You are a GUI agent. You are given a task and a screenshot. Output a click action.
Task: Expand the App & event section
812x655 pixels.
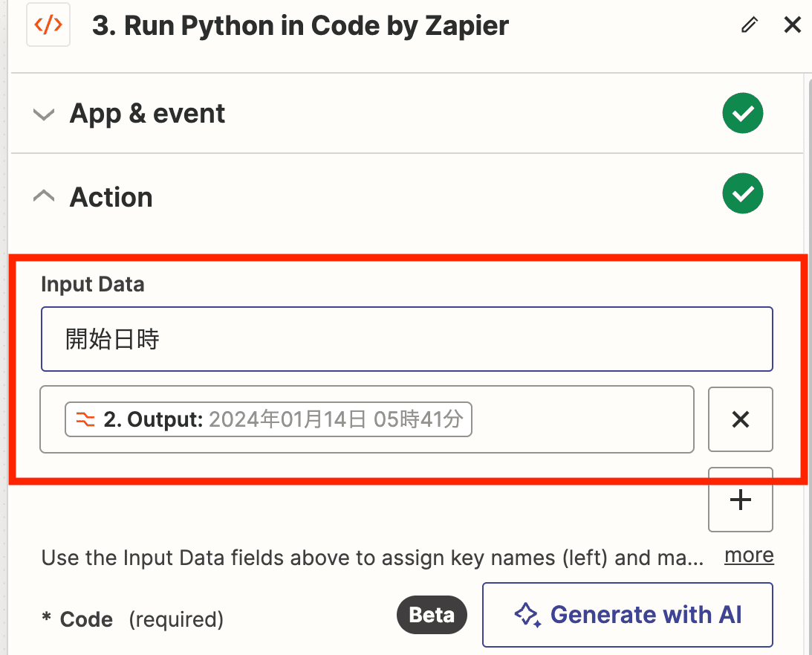tap(44, 114)
